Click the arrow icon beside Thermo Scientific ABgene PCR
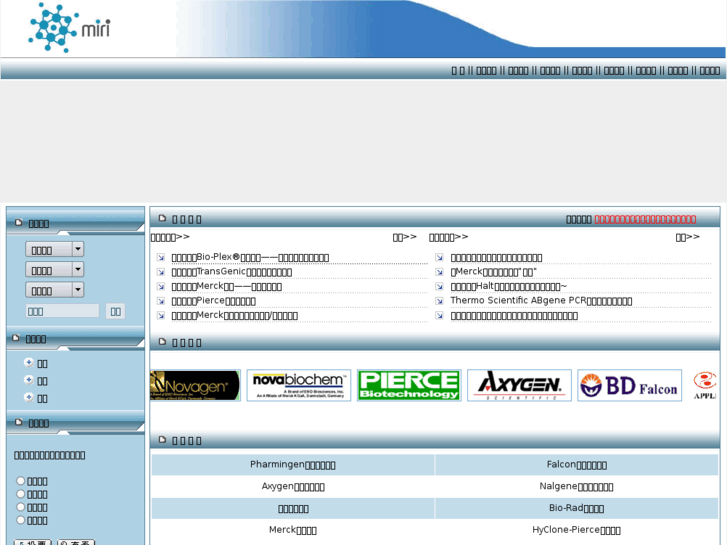 click(x=439, y=301)
